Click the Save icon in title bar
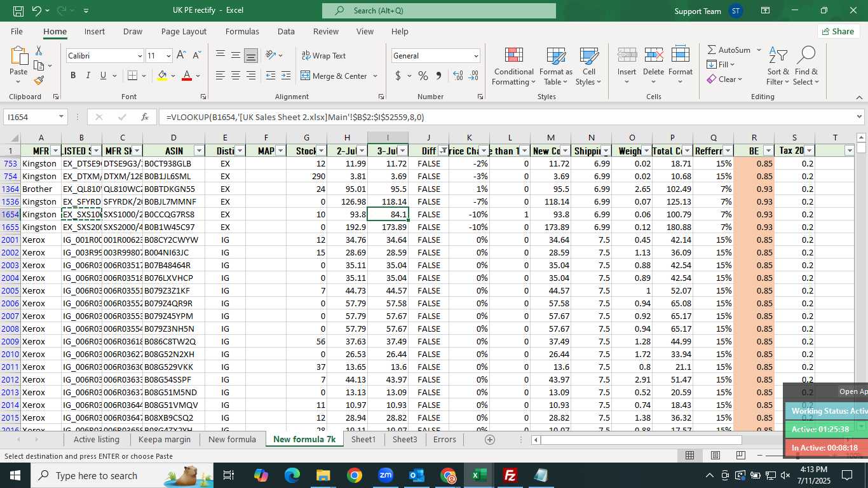 [18, 11]
